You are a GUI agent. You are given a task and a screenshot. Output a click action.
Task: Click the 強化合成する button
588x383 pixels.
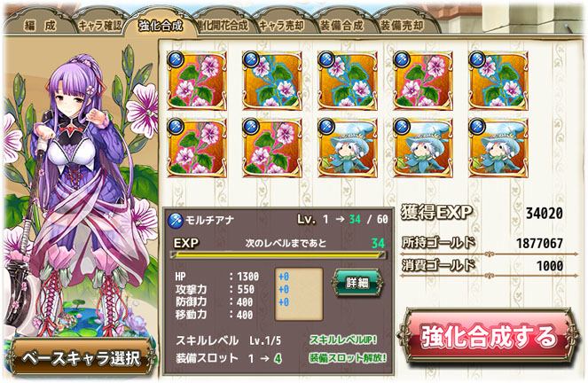coord(488,336)
